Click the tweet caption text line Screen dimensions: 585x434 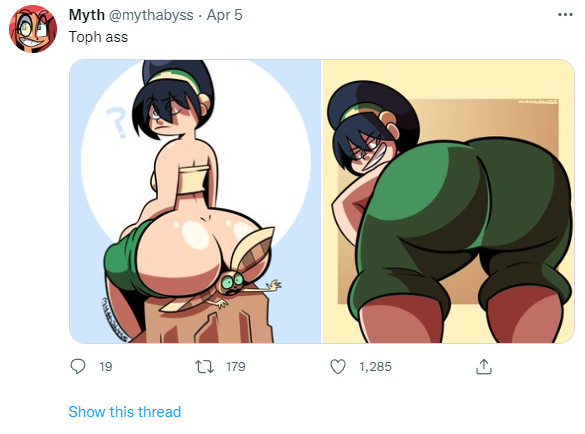98,37
